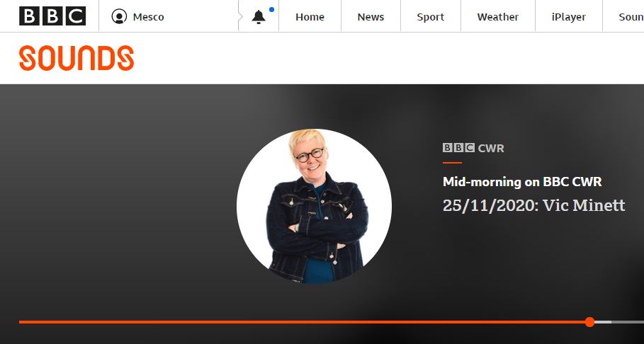The width and height of the screenshot is (644, 344).
Task: Click episode title 25/11/2020: Vic Minett
Action: point(534,205)
